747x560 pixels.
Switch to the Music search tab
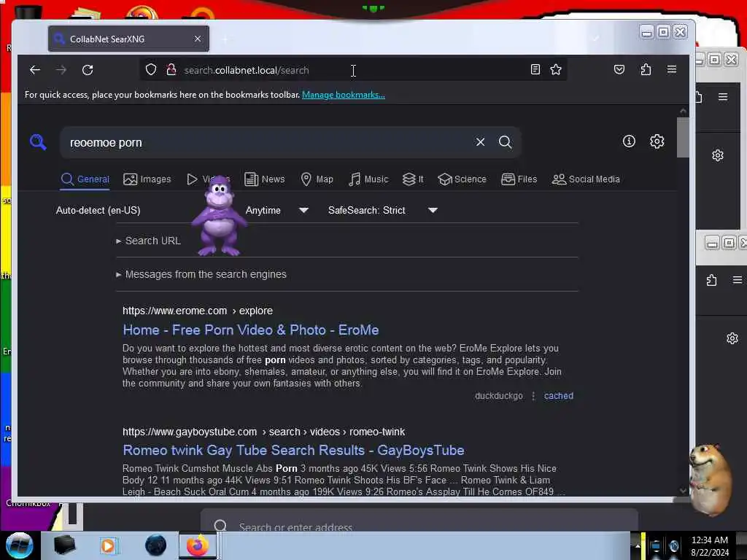coord(368,179)
